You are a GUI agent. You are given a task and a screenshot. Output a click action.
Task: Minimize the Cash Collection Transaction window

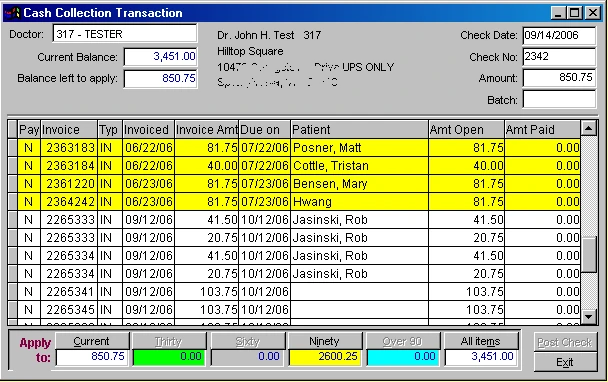click(x=558, y=13)
